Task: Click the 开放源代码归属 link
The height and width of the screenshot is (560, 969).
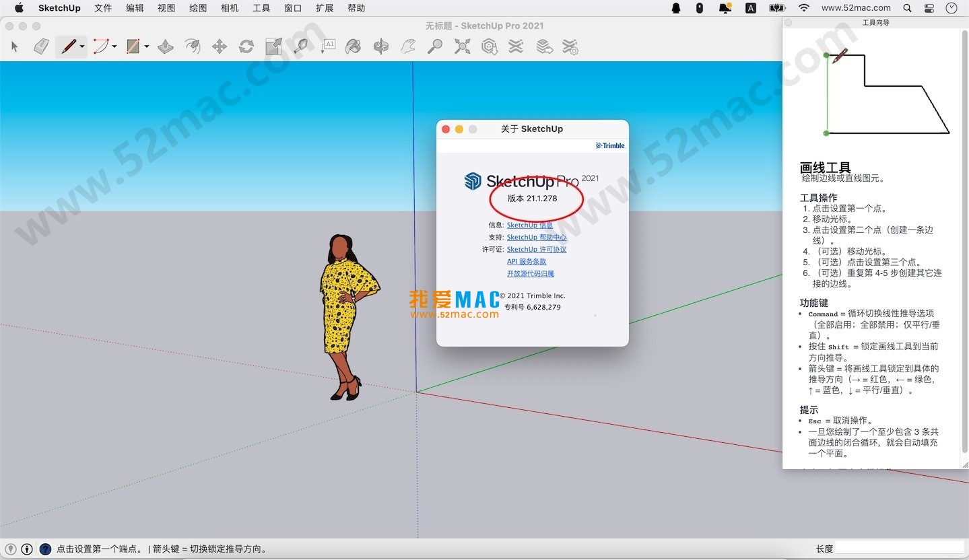Action: coord(531,274)
